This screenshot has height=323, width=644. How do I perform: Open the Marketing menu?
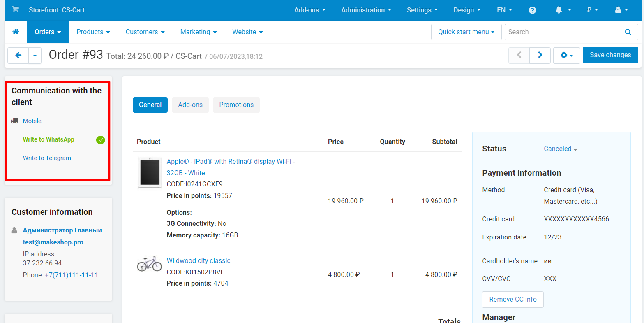[198, 32]
